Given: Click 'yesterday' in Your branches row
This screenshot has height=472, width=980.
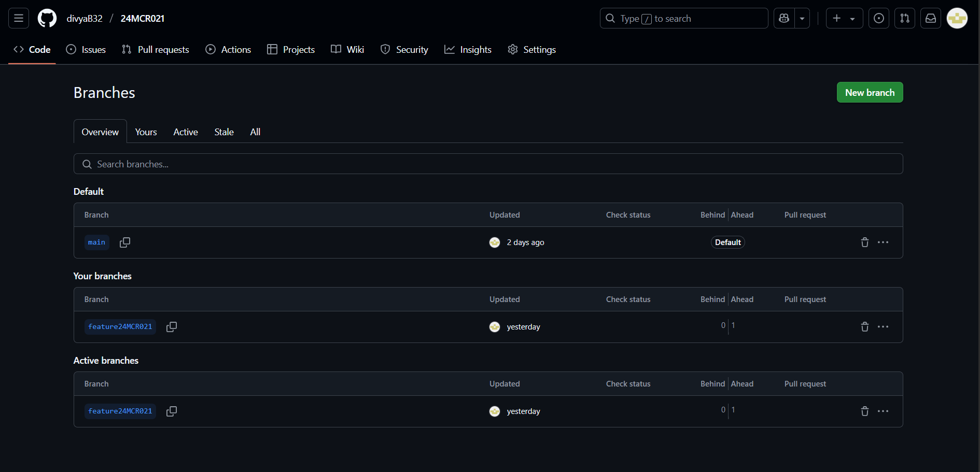Looking at the screenshot, I should [523, 326].
